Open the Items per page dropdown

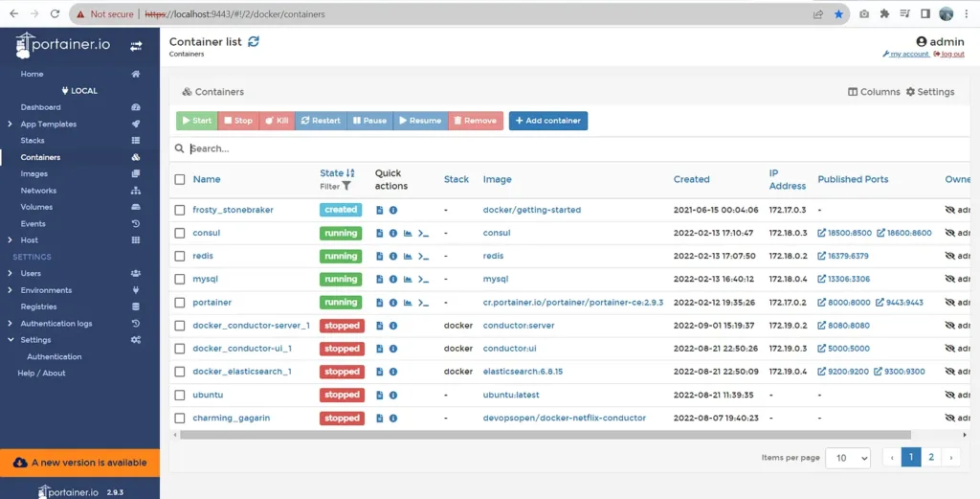pyautogui.click(x=847, y=458)
